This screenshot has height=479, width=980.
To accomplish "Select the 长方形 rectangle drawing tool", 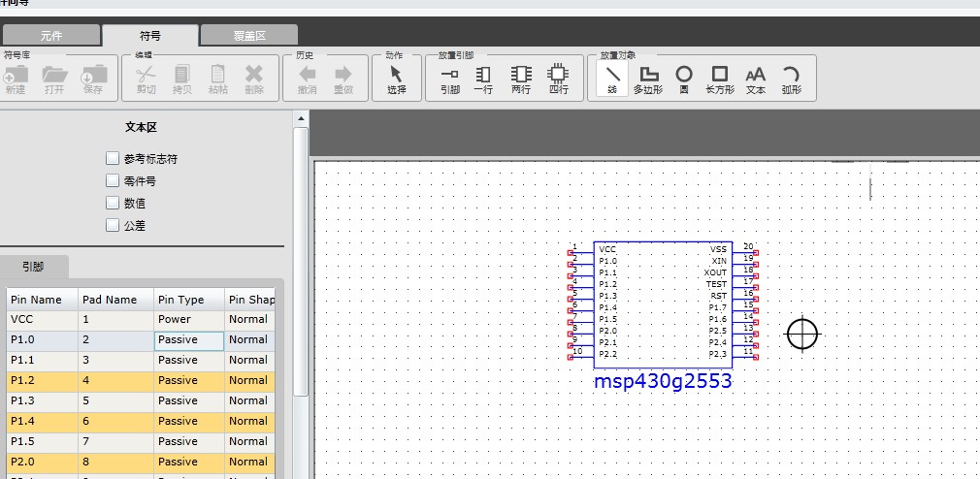I will [720, 80].
